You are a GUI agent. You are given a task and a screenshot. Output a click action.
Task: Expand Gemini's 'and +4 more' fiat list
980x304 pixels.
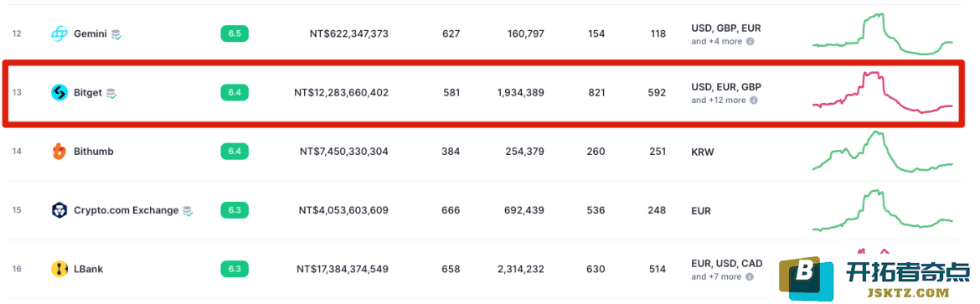pyautogui.click(x=716, y=41)
